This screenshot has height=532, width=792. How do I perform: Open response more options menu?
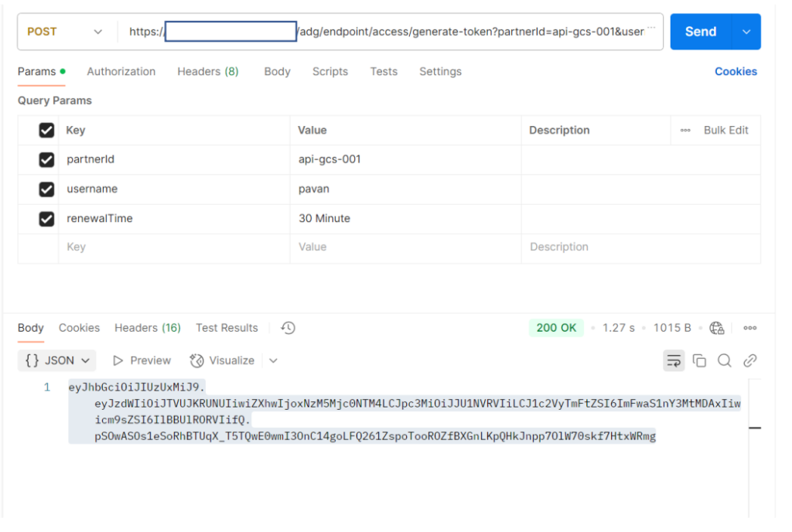749,328
